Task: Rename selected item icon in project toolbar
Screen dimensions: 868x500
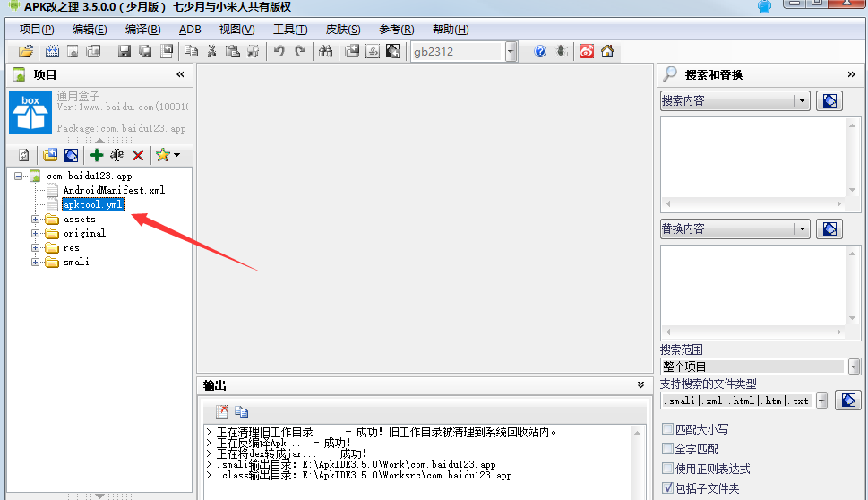Action: tap(116, 155)
